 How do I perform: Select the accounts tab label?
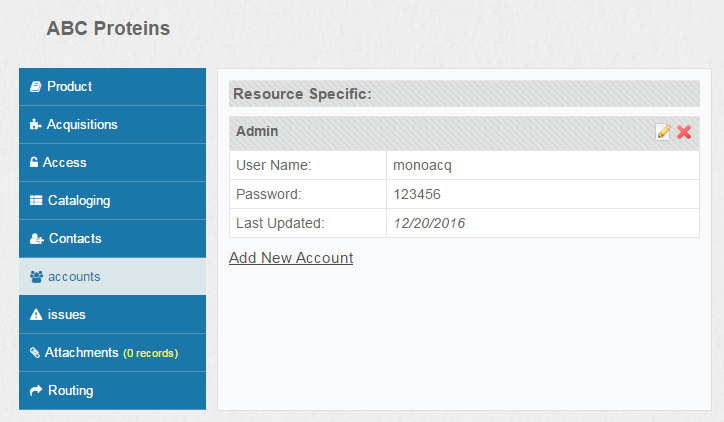click(x=74, y=277)
